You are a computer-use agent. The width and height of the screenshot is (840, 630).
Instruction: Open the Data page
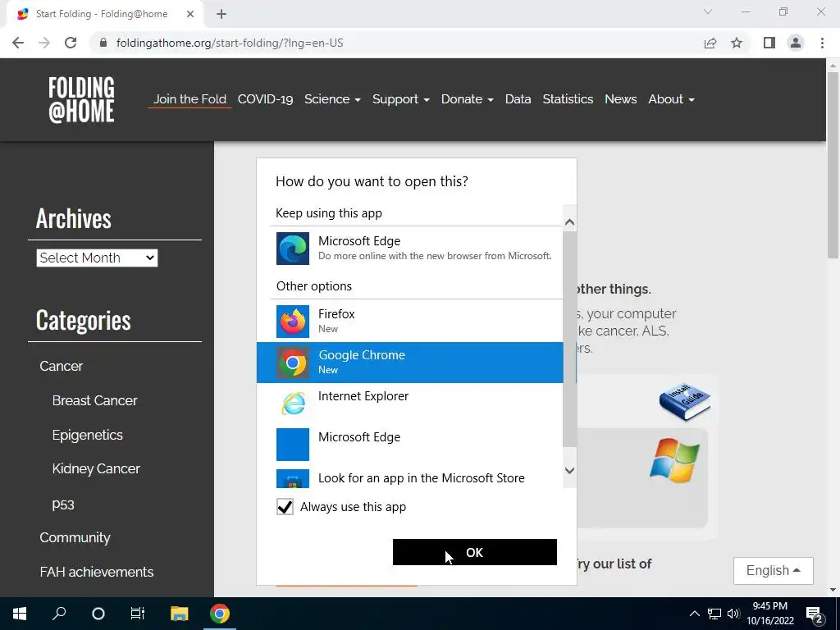click(518, 99)
